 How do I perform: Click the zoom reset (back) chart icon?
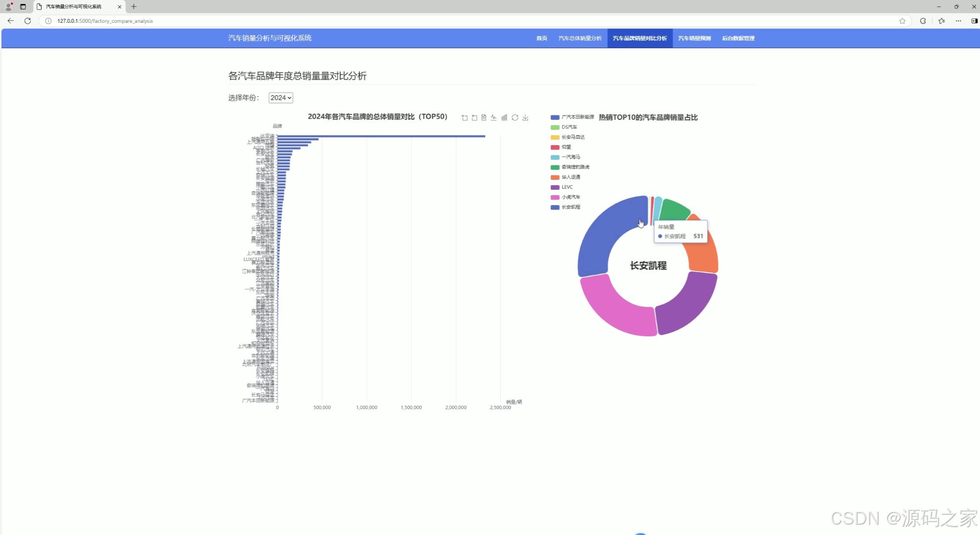click(474, 117)
